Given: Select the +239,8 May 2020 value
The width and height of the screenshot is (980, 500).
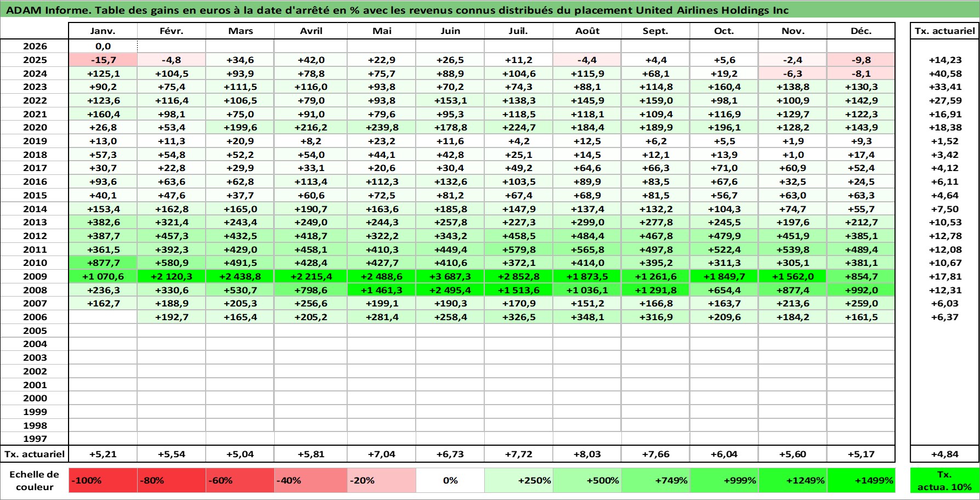Looking at the screenshot, I should tap(382, 127).
